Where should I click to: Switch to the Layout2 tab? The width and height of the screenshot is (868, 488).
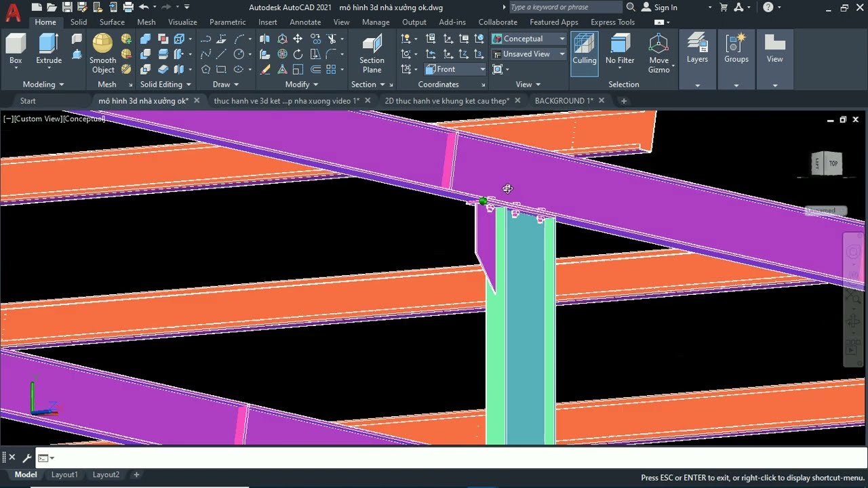[106, 474]
